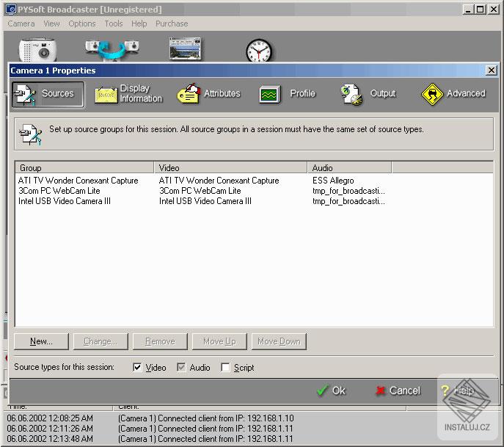Click log message from IP 192.168.1.10
The height and width of the screenshot is (447, 504).
coord(205,418)
